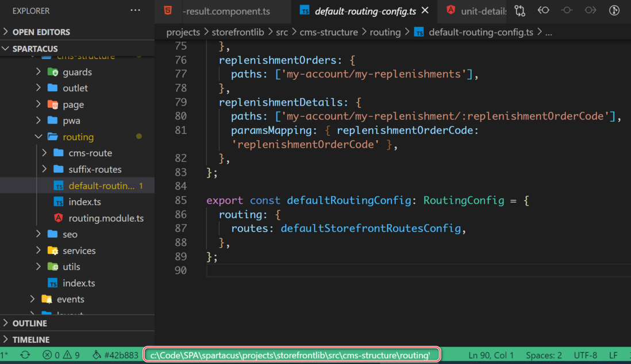This screenshot has height=364, width=631.
Task: Go to previous change arrow icon
Action: pyautogui.click(x=543, y=10)
